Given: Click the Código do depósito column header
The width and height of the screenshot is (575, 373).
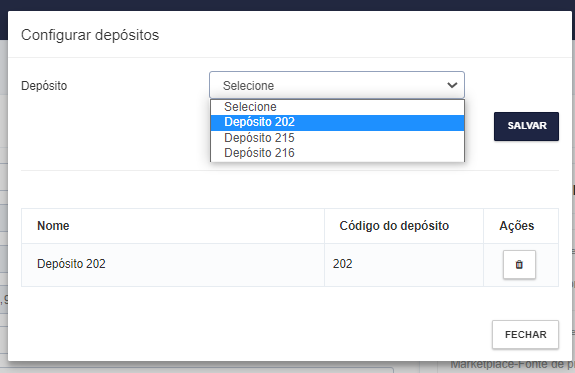Looking at the screenshot, I should (394, 226).
